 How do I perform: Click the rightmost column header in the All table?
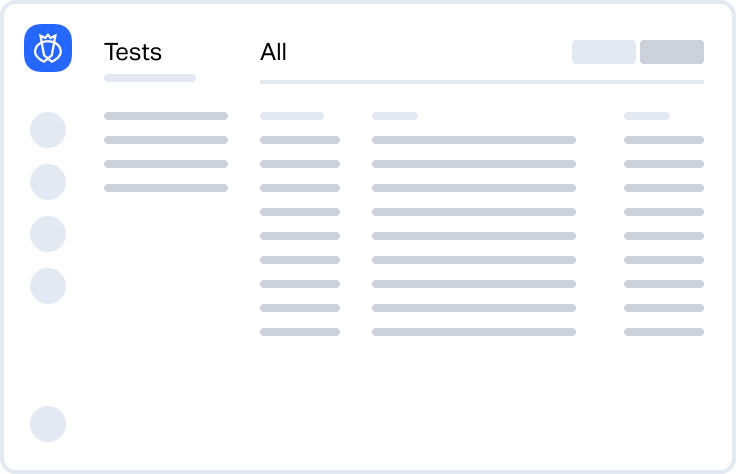pos(647,116)
